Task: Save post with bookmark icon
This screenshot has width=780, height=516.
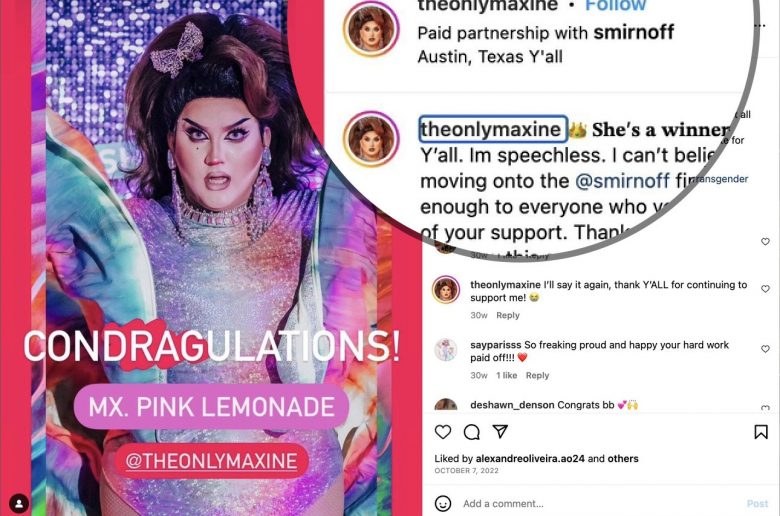Action: pyautogui.click(x=761, y=431)
